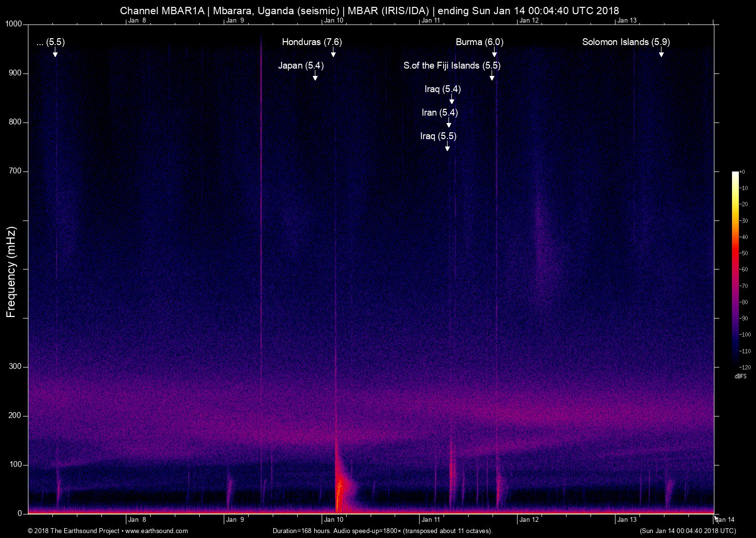Click the Jan 10 date on bottom axis
Image resolution: width=756 pixels, height=538 pixels.
pos(333,520)
